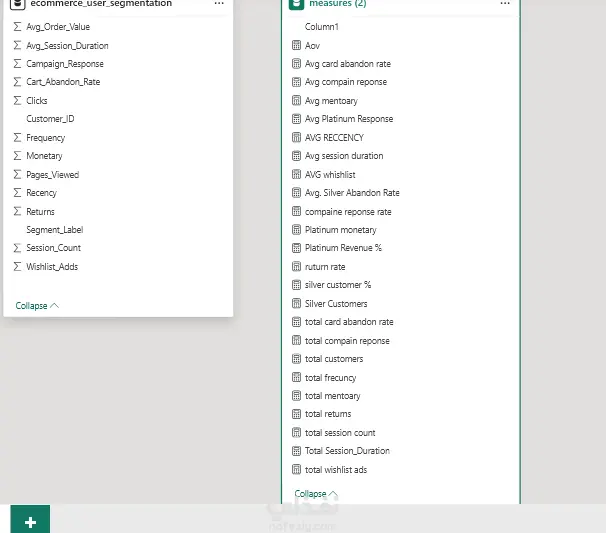Select the Wishlist_Adds column
This screenshot has height=533, width=606.
point(52,266)
